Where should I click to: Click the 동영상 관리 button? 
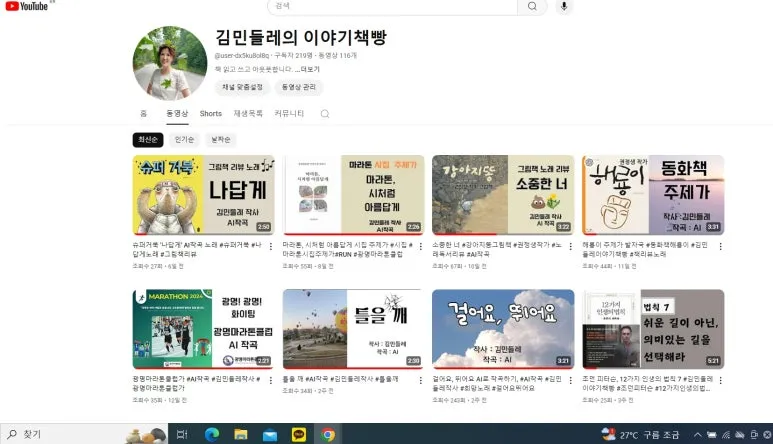pyautogui.click(x=299, y=87)
